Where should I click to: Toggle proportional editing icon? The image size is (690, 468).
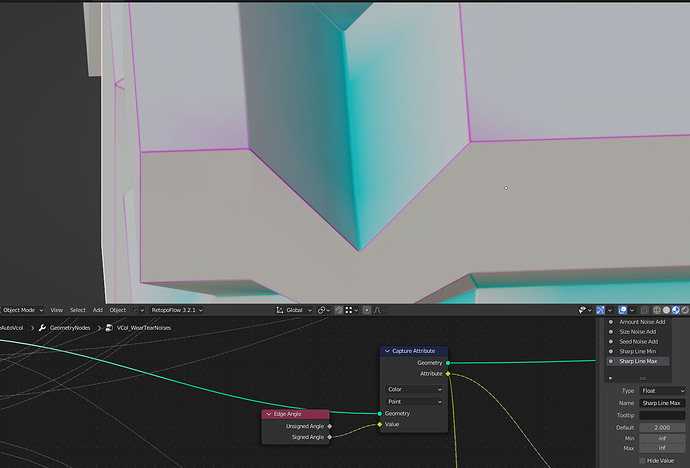click(367, 310)
